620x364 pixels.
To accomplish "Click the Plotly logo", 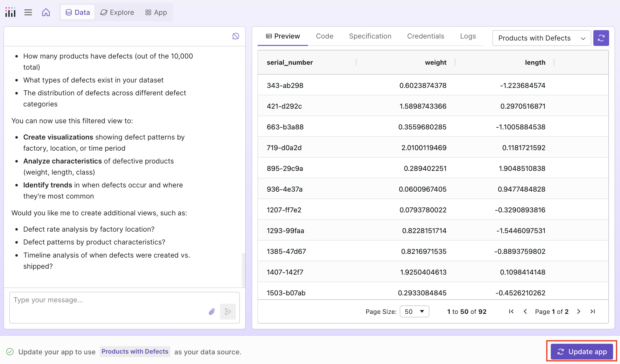I will click(x=10, y=12).
